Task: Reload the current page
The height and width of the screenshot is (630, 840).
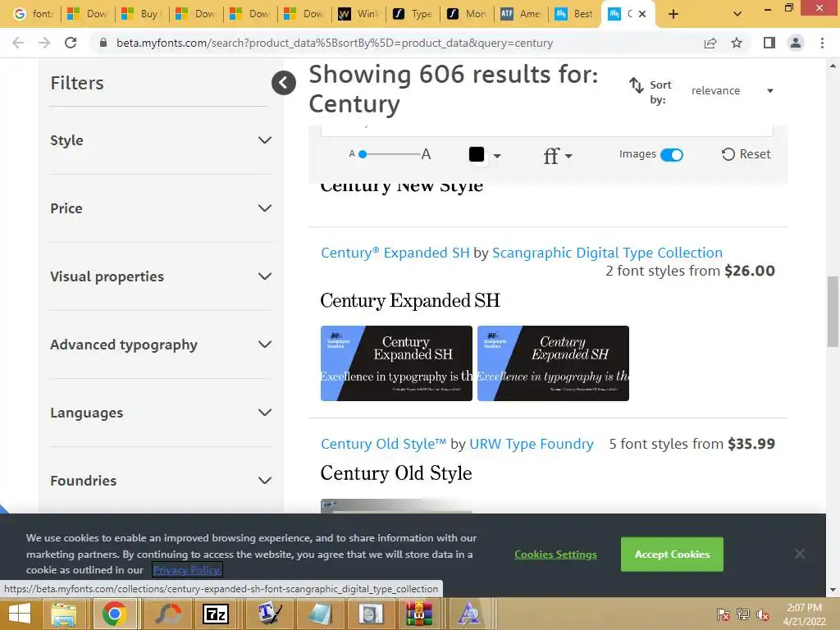Action: (x=71, y=43)
